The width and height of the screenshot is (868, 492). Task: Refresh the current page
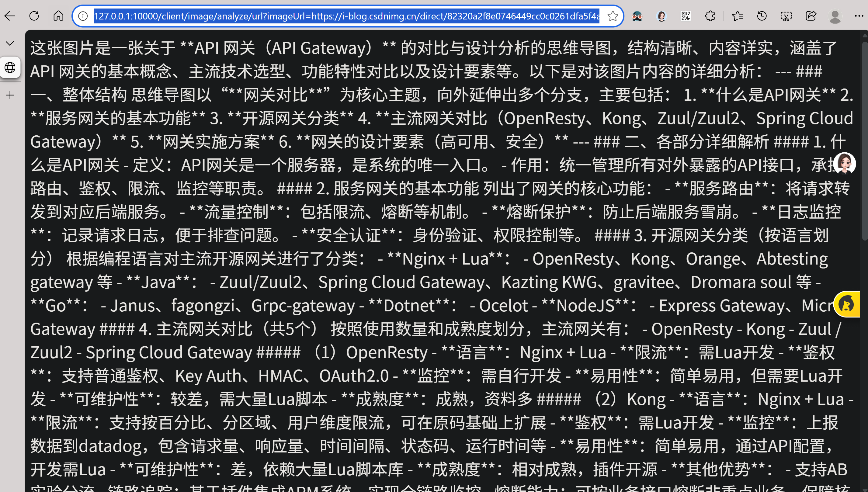pos(34,16)
